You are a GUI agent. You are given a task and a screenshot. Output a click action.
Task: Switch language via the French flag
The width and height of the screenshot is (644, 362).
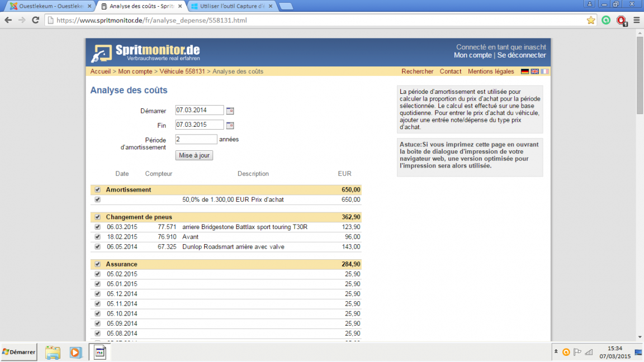544,72
